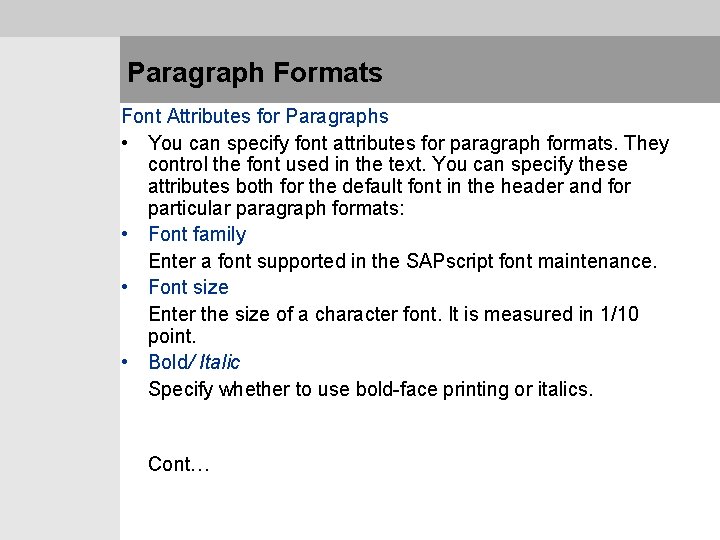This screenshot has width=720, height=540.
Task: Click the line starting "Enter a font supported"
Action: 403,261
